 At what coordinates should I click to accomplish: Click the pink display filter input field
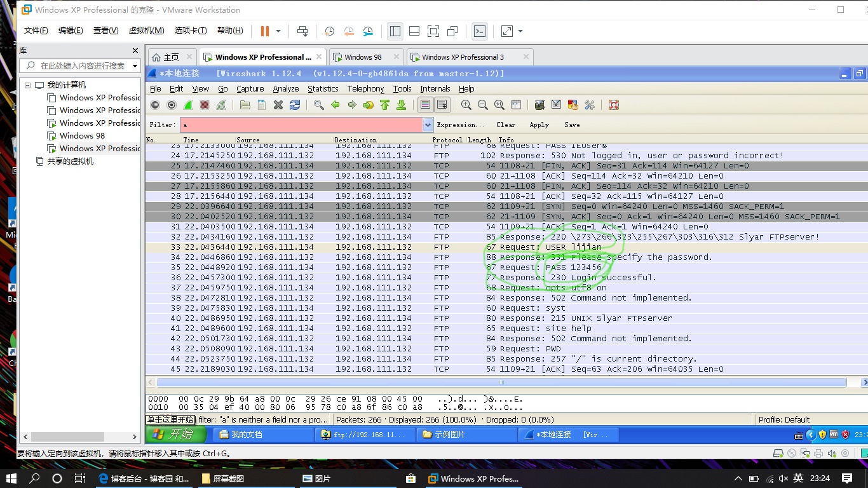pyautogui.click(x=301, y=125)
